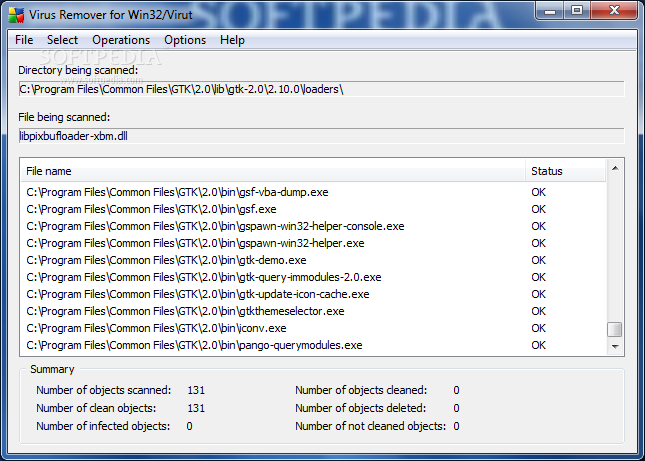
Task: Select the iconv.exe row
Action: coord(313,328)
